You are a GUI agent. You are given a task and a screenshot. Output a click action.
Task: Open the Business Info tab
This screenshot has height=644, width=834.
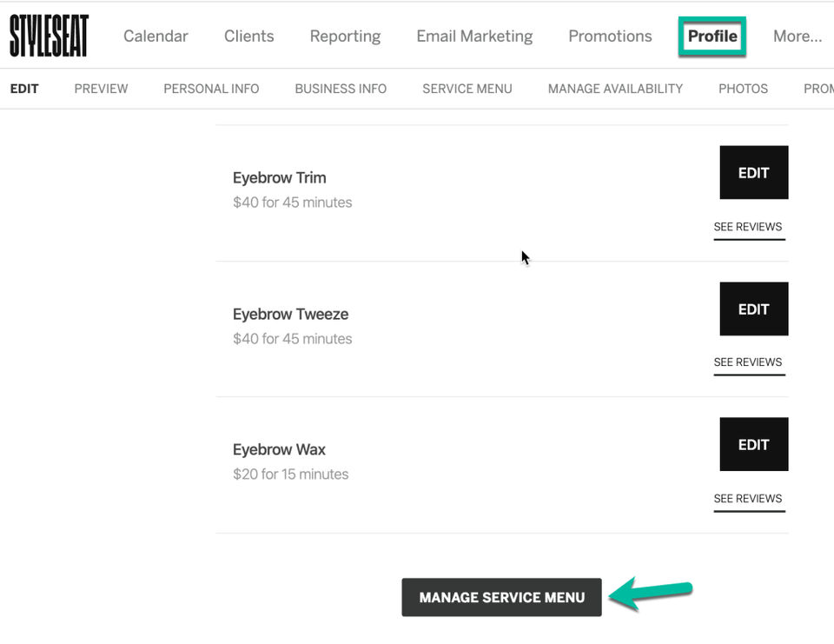tap(341, 89)
